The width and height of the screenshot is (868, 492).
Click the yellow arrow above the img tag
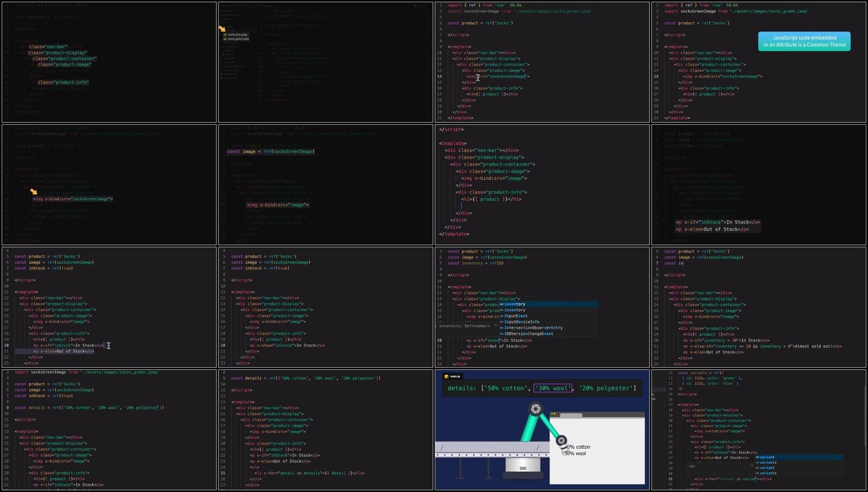[x=34, y=191]
